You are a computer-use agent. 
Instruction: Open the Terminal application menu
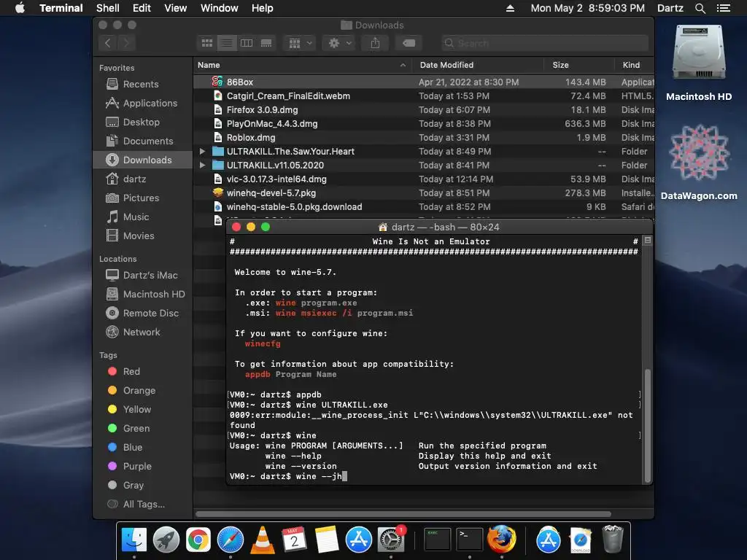tap(61, 8)
